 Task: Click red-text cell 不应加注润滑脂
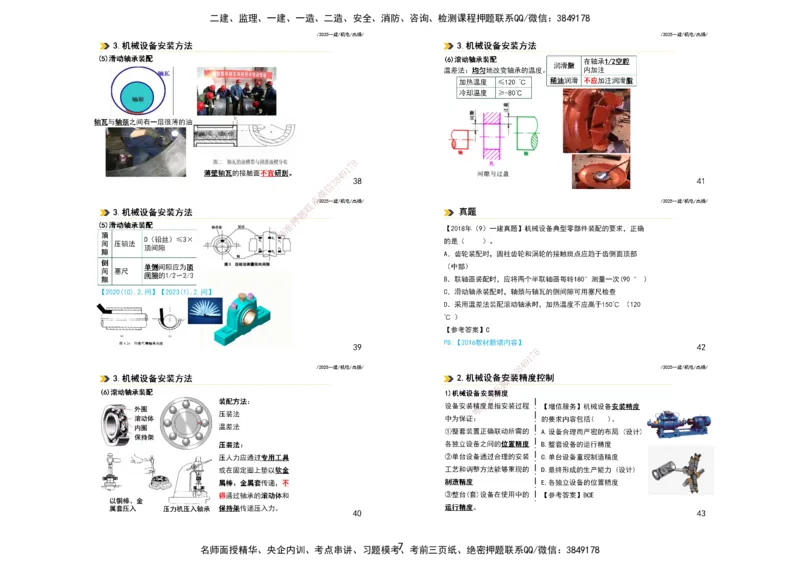point(609,81)
